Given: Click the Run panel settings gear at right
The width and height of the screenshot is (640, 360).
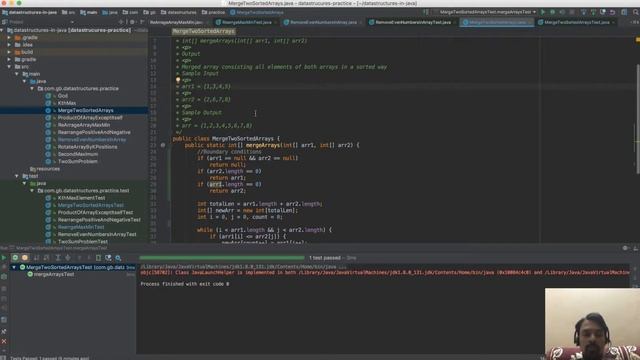Looking at the screenshot, I should [x=625, y=248].
